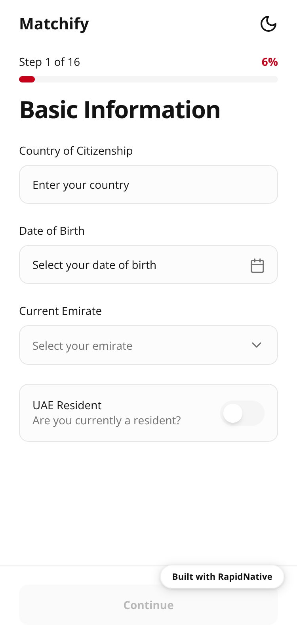
Task: Switch to dark mode with the moon icon
Action: [268, 24]
